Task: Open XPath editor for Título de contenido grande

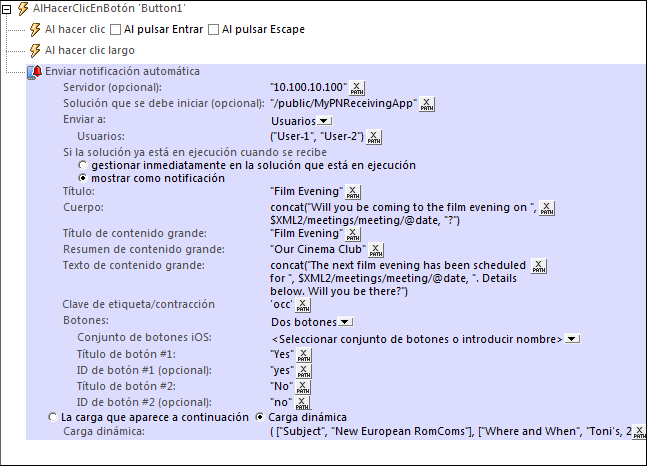Action: coord(353,234)
